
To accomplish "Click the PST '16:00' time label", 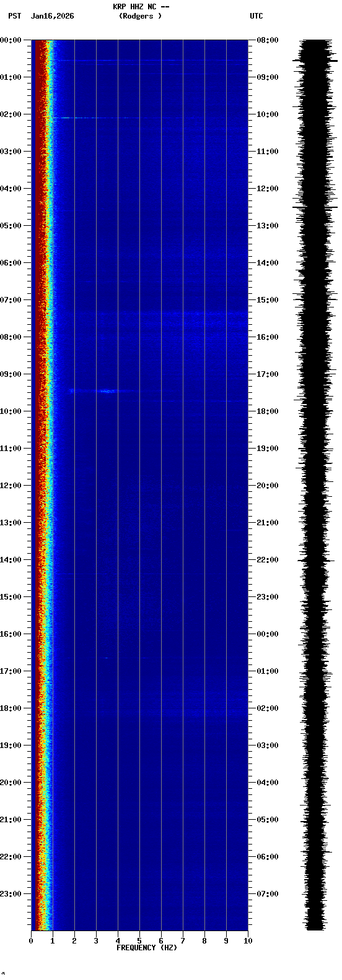I will pos(11,634).
